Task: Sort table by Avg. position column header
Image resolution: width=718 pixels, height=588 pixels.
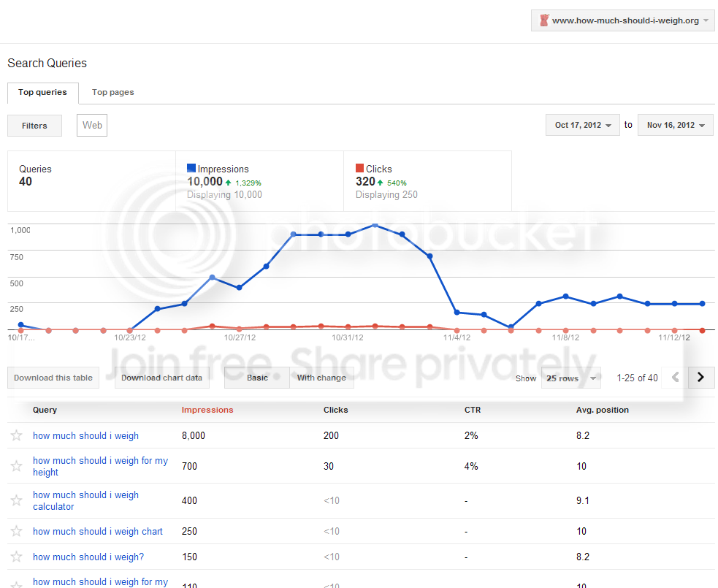Action: coord(602,410)
